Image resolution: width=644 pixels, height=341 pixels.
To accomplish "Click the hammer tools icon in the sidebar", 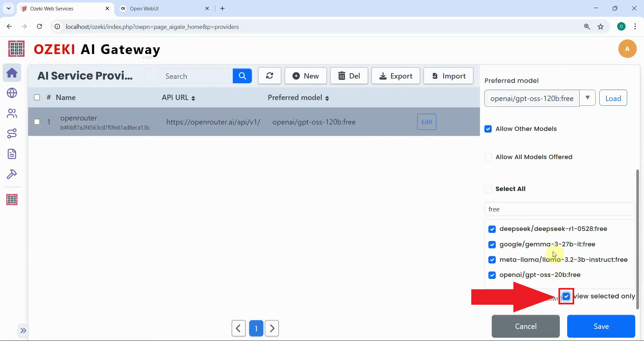I will 12,174.
